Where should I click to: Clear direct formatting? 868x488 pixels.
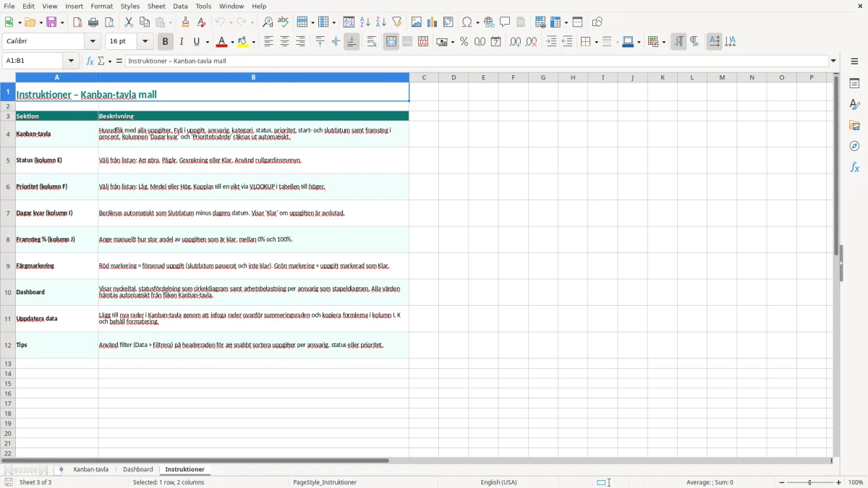point(202,22)
